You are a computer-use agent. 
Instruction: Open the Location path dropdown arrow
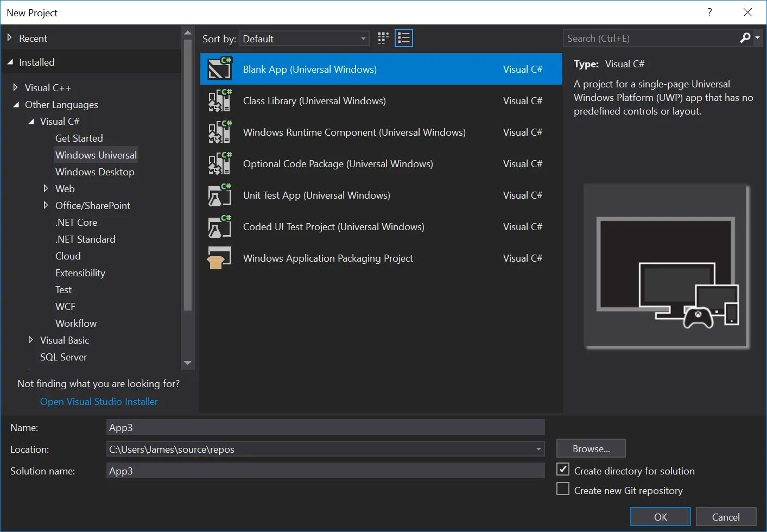(x=538, y=449)
